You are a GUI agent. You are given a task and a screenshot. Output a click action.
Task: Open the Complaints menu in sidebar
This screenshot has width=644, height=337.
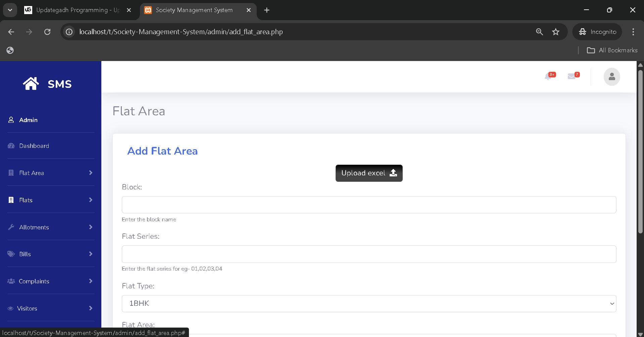pyautogui.click(x=50, y=281)
